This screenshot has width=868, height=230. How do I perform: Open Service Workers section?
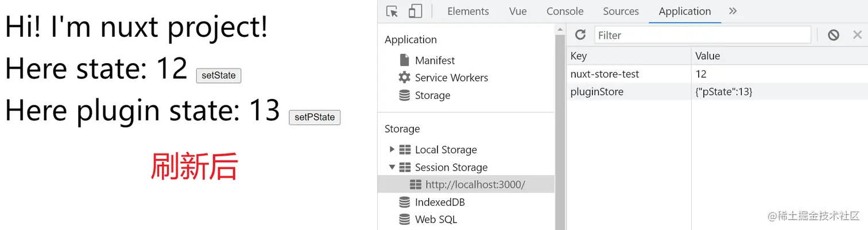451,78
